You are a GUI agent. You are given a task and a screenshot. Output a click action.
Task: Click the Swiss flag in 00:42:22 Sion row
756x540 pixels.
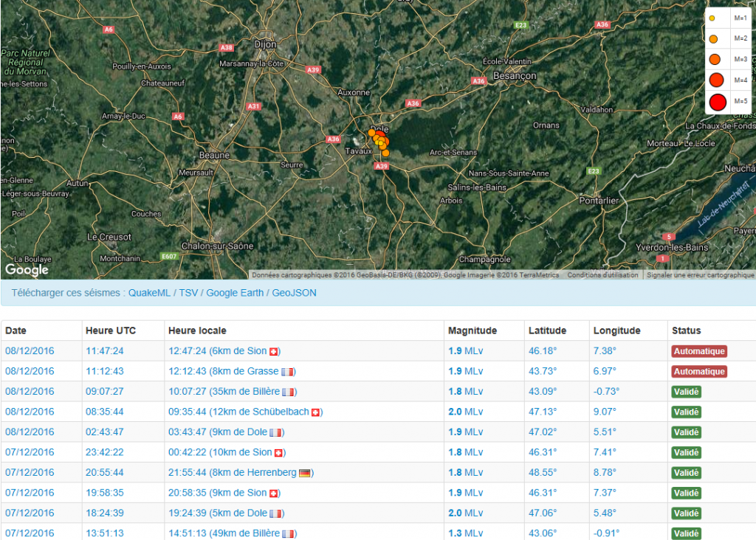pos(278,453)
